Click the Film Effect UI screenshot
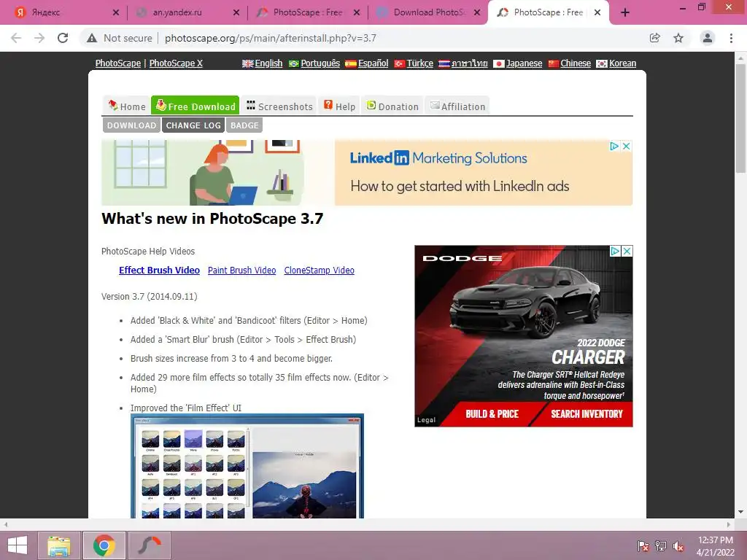 pyautogui.click(x=247, y=466)
